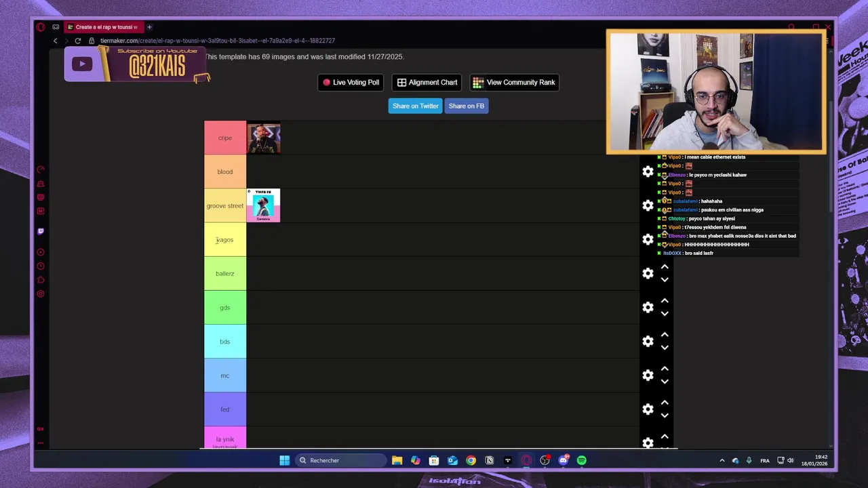This screenshot has height=488, width=868.
Task: Open Discord from the taskbar
Action: coord(564,460)
